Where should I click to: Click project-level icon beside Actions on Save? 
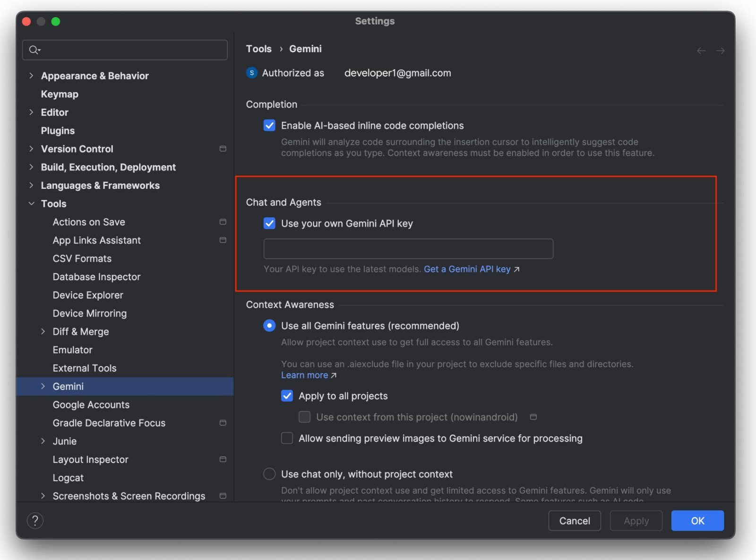click(x=223, y=222)
